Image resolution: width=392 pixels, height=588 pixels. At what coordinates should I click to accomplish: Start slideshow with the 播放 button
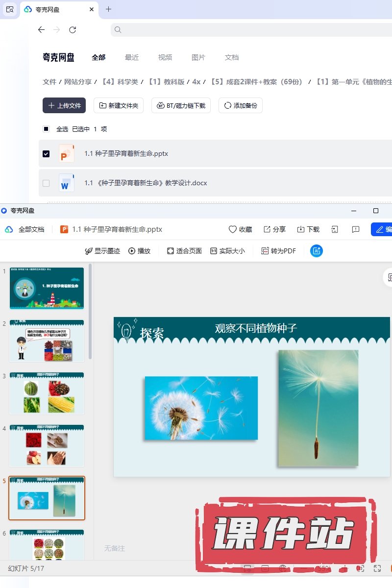(139, 251)
